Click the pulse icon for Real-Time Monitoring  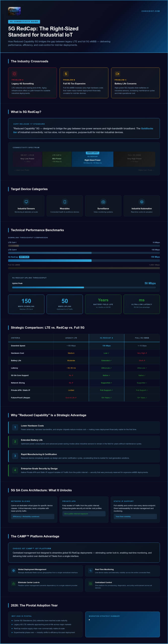click(x=91, y=571)
